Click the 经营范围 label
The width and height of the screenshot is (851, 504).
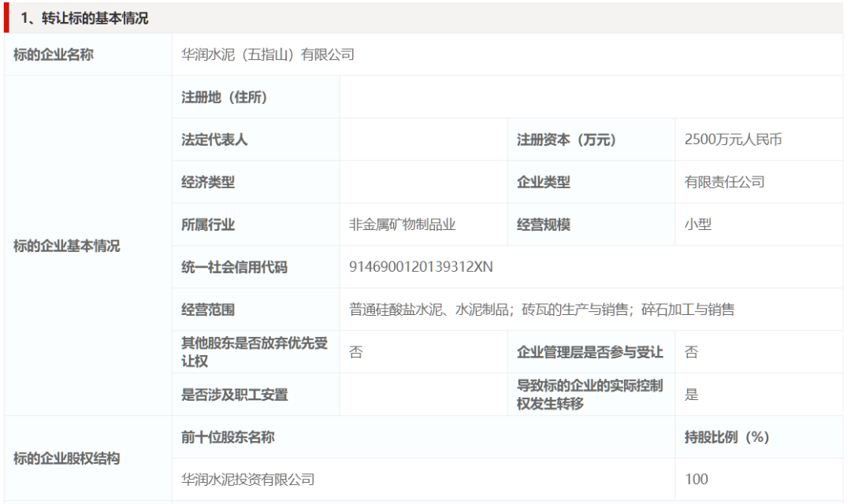pyautogui.click(x=208, y=309)
